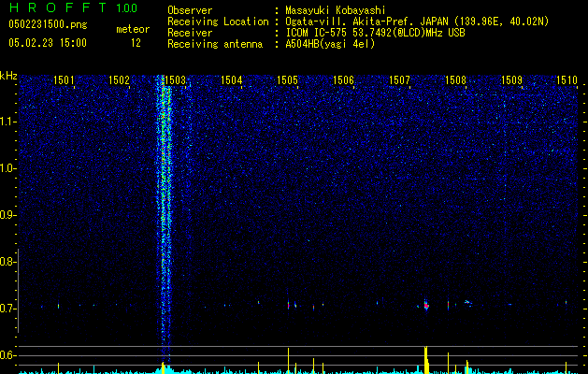Image resolution: width=588 pixels, height=374 pixels.
Task: Click the 1501 time marker
Action: pos(64,80)
